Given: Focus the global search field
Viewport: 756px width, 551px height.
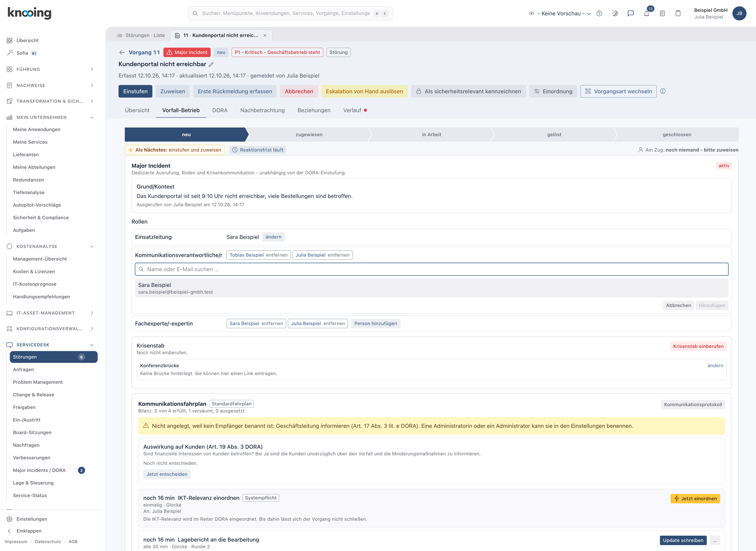Looking at the screenshot, I should pos(290,13).
